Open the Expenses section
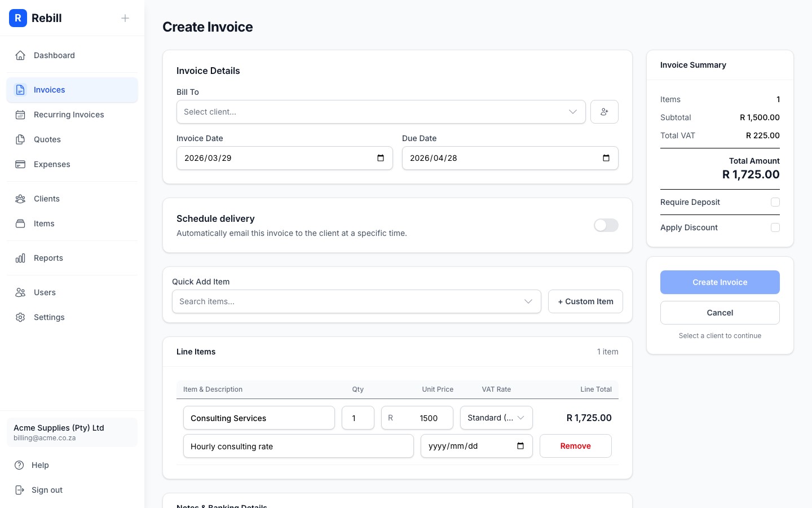Image resolution: width=812 pixels, height=508 pixels. [x=20, y=164]
